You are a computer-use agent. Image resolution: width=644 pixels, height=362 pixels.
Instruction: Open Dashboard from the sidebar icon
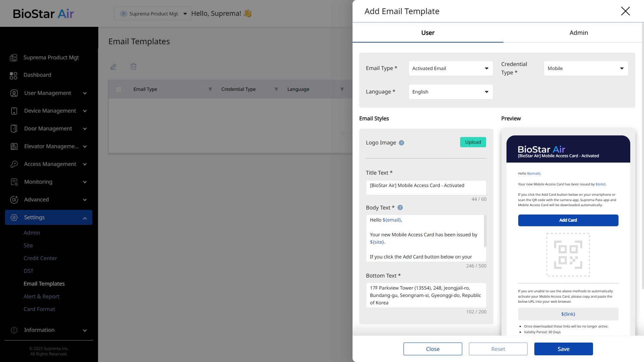13,75
